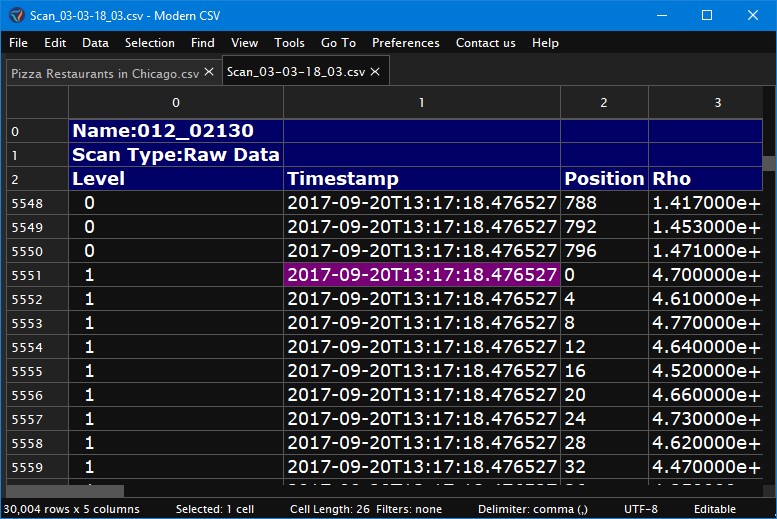Screen dimensions: 777x519
Task: Open the Help menu
Action: (545, 43)
